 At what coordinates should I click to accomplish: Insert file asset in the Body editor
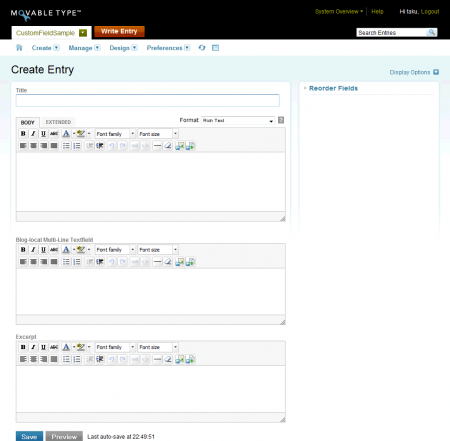190,146
